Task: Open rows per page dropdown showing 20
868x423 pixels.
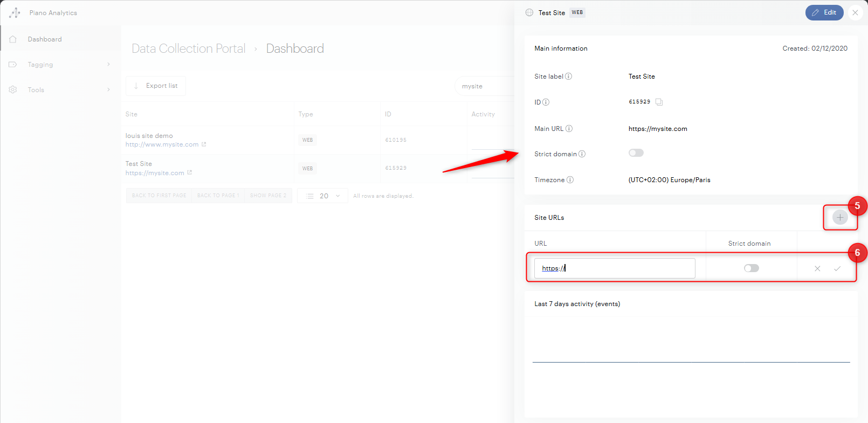Action: point(322,196)
